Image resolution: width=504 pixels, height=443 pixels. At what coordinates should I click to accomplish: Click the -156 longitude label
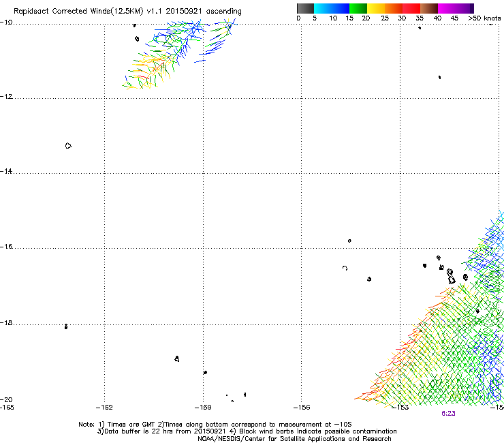pos(302,408)
